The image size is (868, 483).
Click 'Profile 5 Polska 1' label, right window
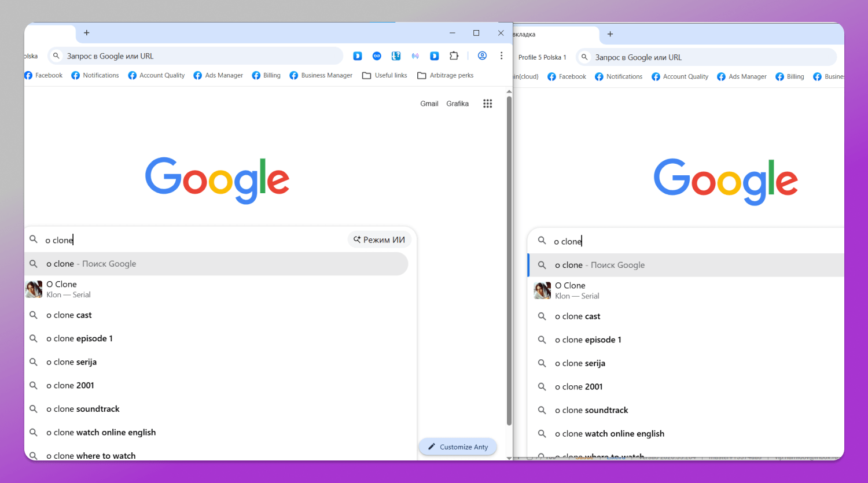pyautogui.click(x=542, y=57)
